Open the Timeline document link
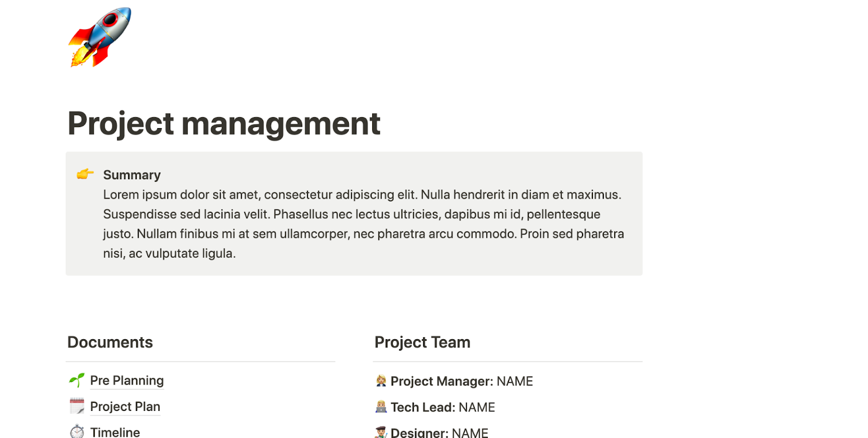 point(115,432)
